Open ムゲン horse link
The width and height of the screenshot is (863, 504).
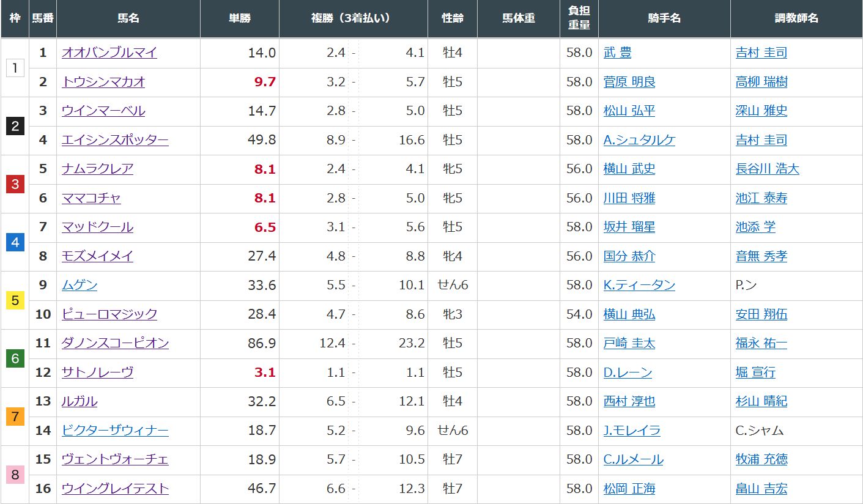pos(80,285)
